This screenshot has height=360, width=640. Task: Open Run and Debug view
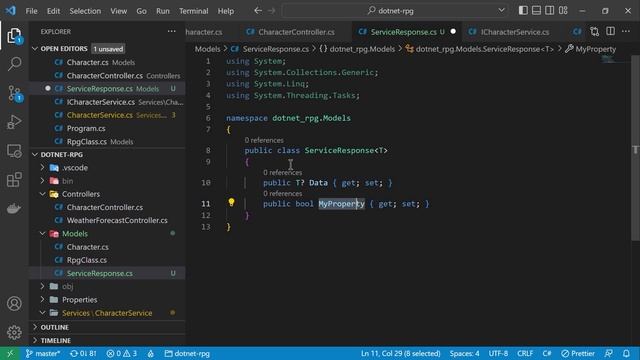14,122
